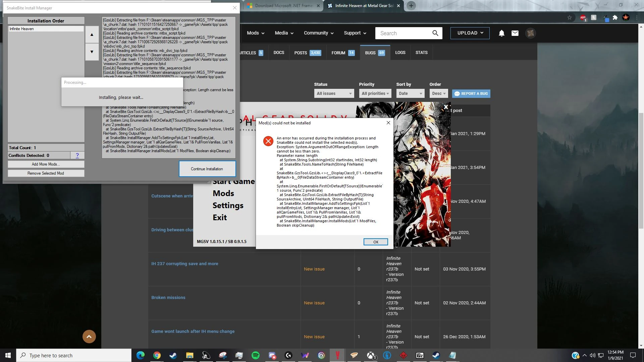Click the Add More Mods button
This screenshot has height=362, width=644.
point(46,164)
